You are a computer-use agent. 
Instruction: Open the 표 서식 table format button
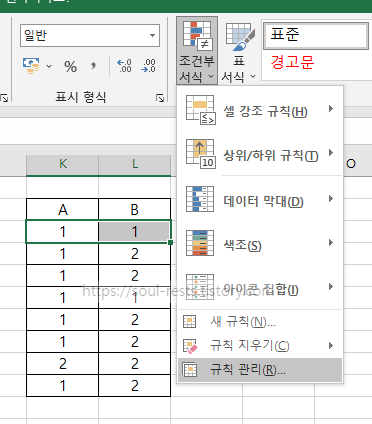(x=238, y=51)
